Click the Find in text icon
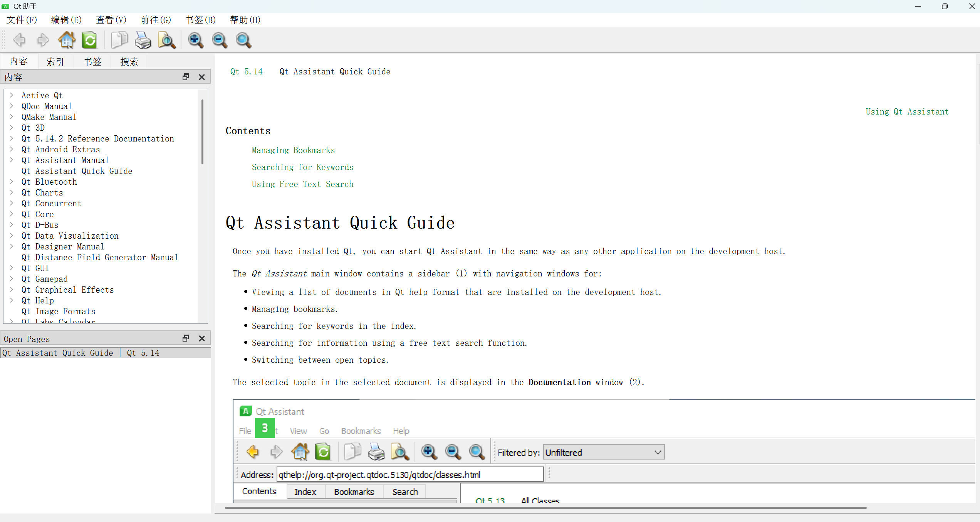This screenshot has width=980, height=522. point(166,40)
